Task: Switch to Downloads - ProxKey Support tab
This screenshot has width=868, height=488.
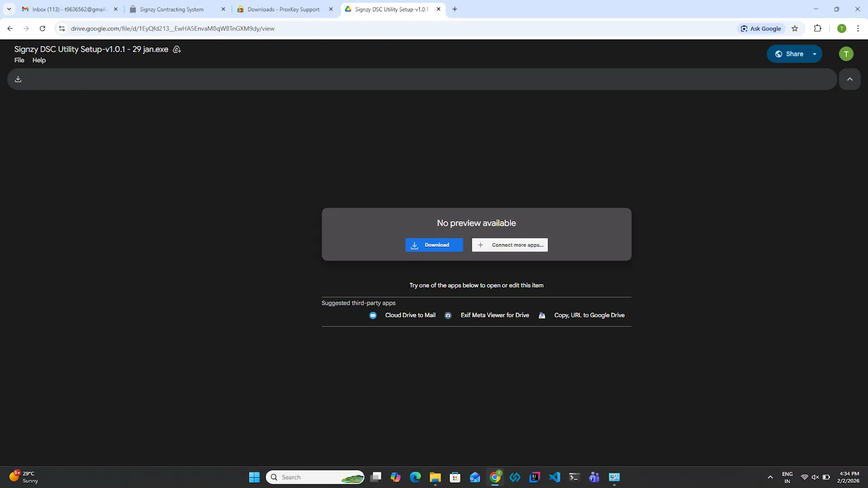Action: point(283,9)
